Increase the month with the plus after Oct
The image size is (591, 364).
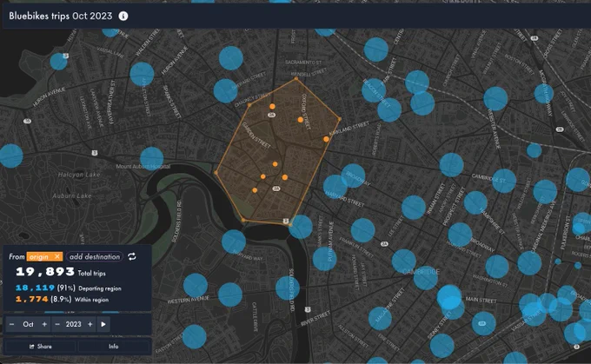[x=44, y=324]
